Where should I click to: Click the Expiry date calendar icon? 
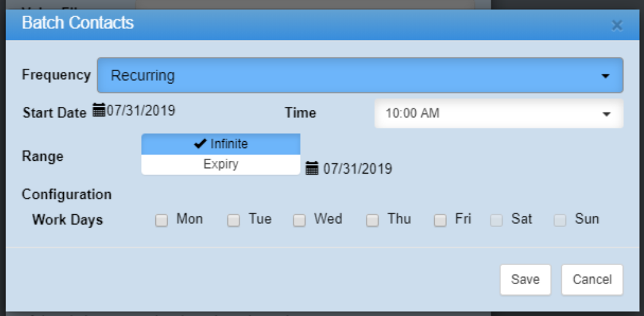312,168
